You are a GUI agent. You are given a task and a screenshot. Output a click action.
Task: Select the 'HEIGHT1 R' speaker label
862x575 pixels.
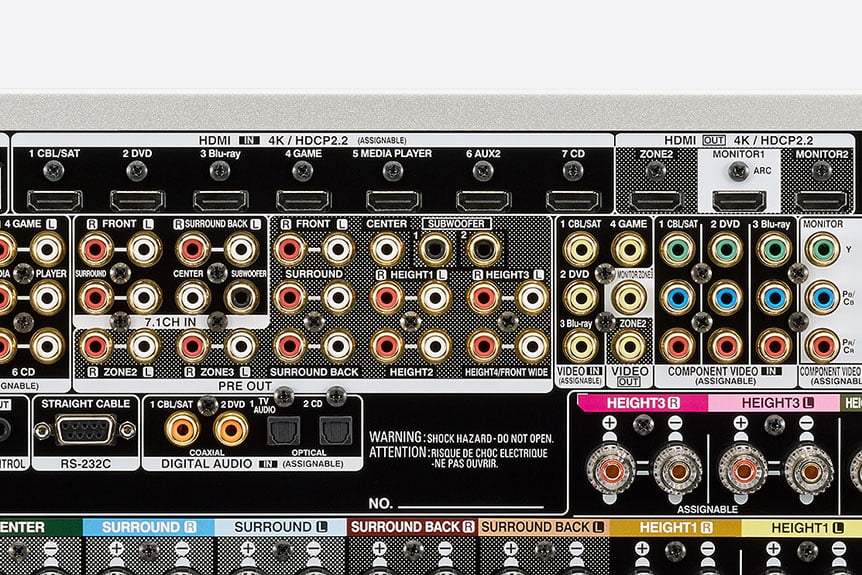[x=676, y=528]
